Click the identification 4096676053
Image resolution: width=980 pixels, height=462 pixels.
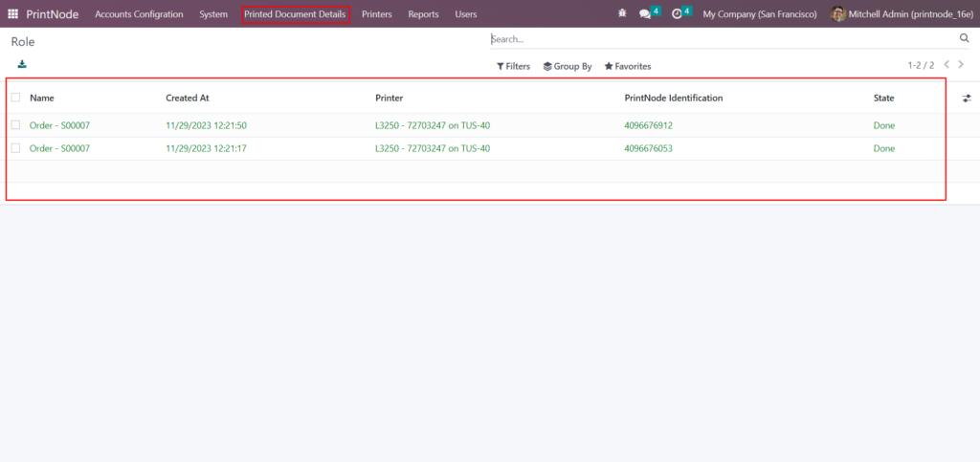[648, 148]
